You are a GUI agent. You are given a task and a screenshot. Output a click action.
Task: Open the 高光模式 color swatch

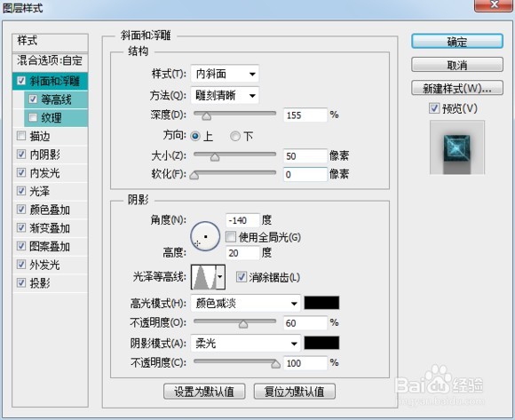tap(321, 303)
